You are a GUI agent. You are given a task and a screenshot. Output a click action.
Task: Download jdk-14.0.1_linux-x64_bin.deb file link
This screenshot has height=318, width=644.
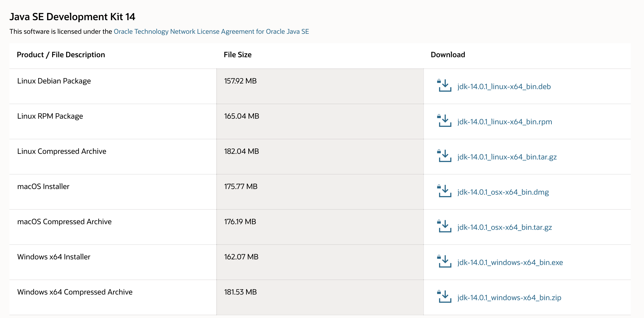(504, 87)
